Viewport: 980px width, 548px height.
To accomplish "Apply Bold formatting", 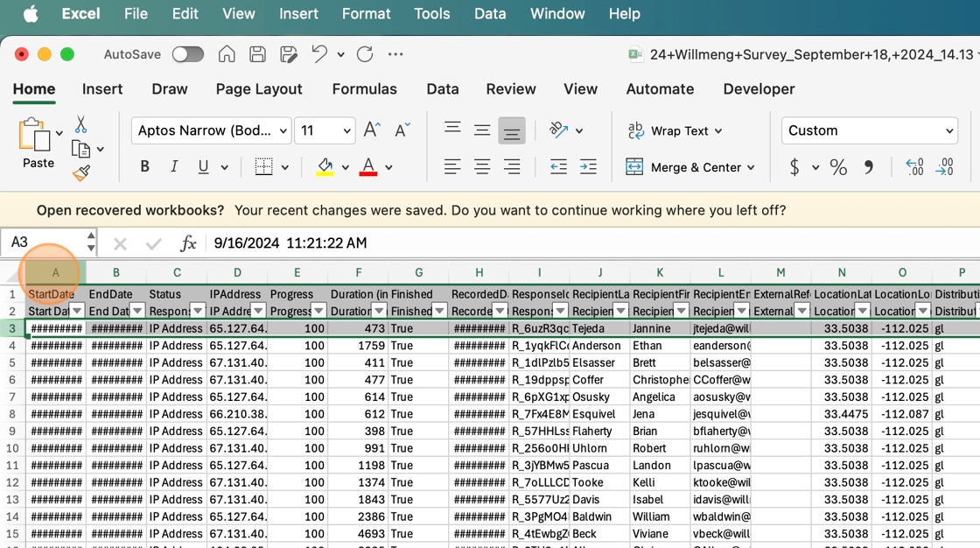I will point(145,167).
